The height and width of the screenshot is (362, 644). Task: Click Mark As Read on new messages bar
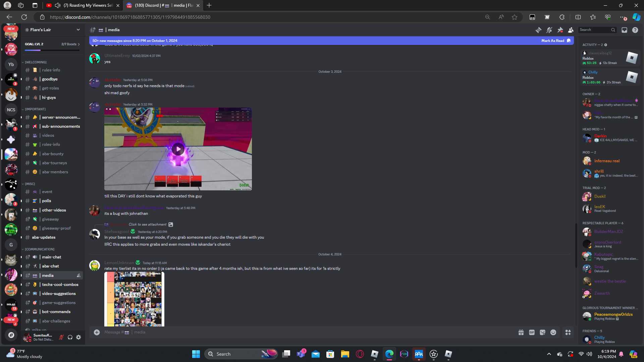point(556,41)
